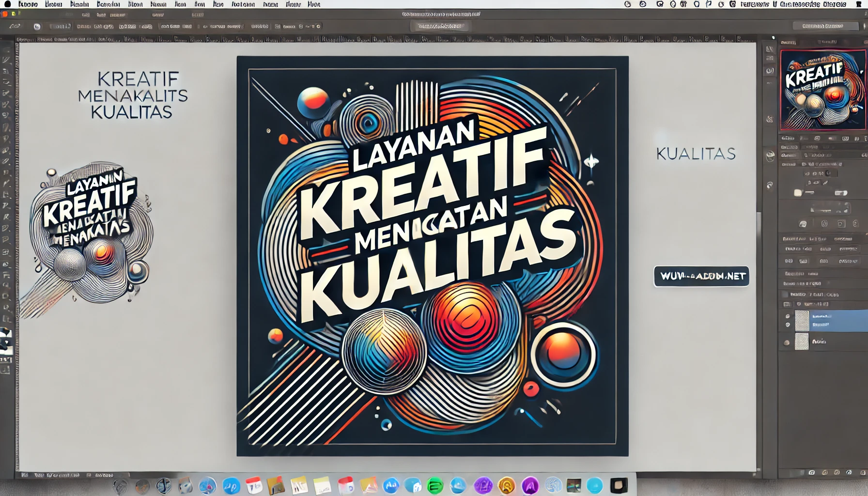Click the WUW-AADOM.NET button on the canvas

point(701,276)
